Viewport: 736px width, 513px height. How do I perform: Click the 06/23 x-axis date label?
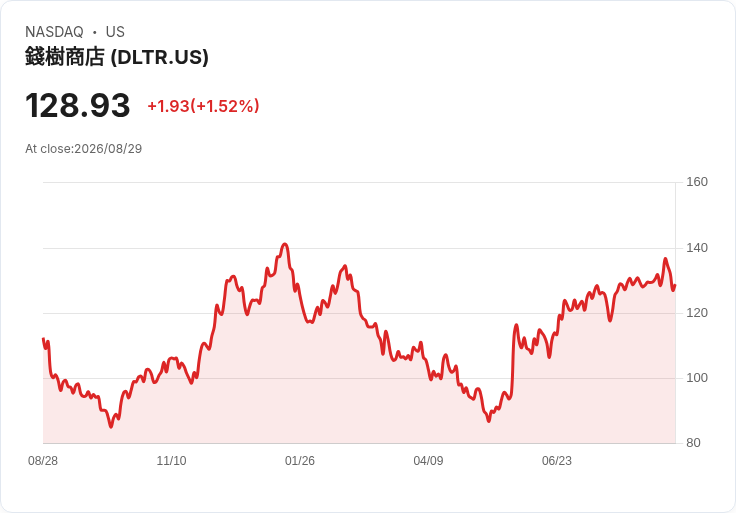pos(557,461)
